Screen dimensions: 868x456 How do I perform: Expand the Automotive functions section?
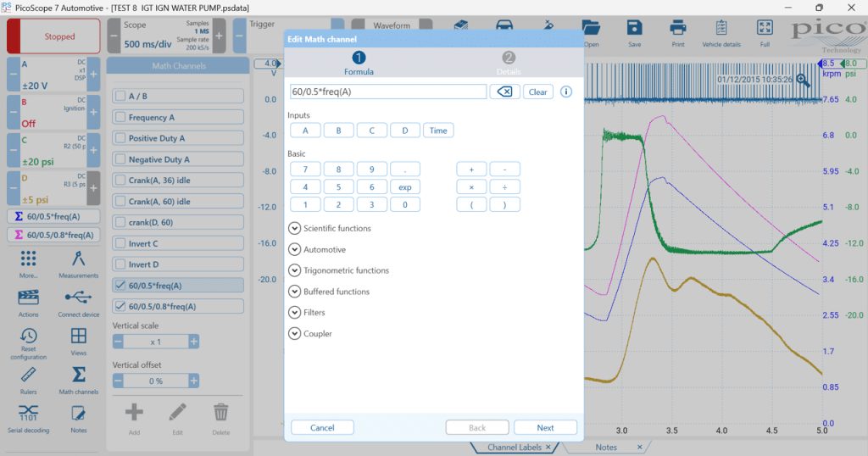click(294, 249)
